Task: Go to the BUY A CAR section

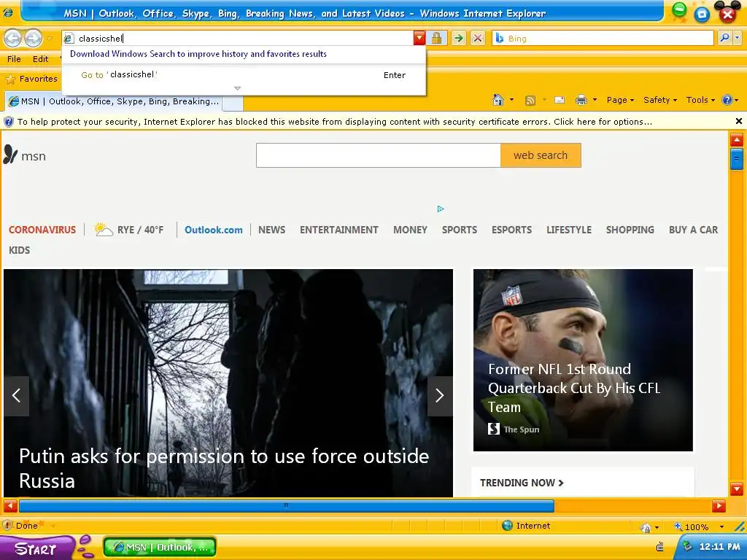Action: pyautogui.click(x=693, y=230)
